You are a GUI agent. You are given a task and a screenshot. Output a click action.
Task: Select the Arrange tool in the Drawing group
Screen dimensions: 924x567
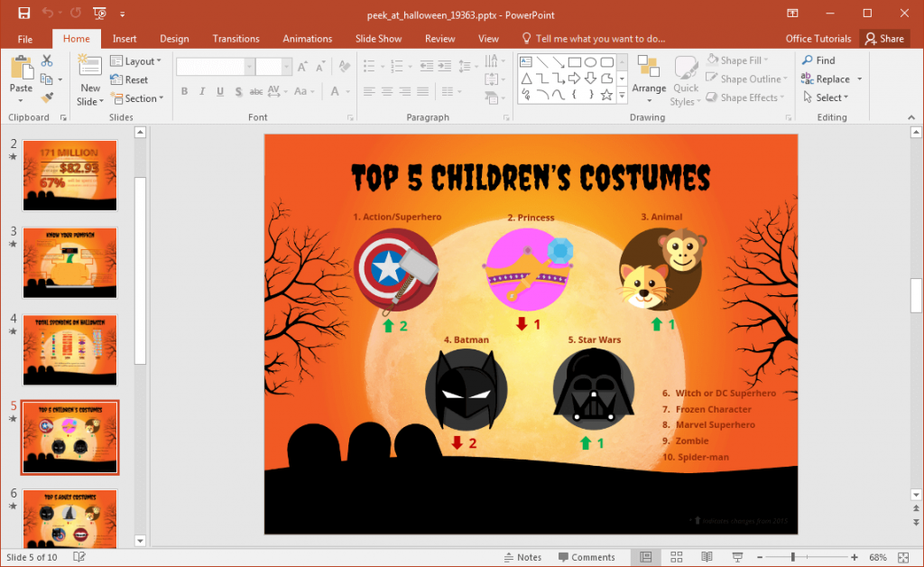[649, 79]
